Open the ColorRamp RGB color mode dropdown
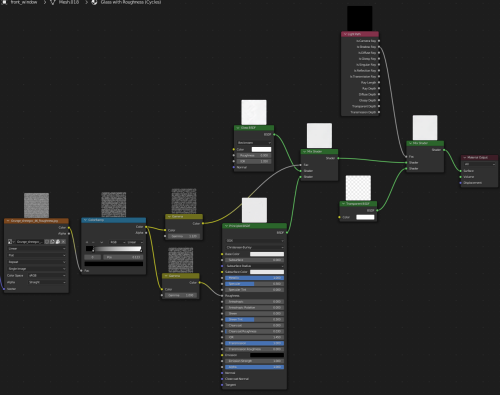The width and height of the screenshot is (500, 395). 117,242
